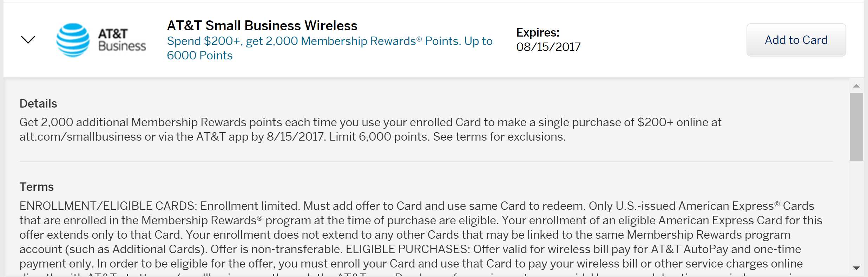The width and height of the screenshot is (868, 277).
Task: Click 'ENROLLMENT/ELIGIBLE CARDS' in the terms text
Action: click(x=108, y=206)
